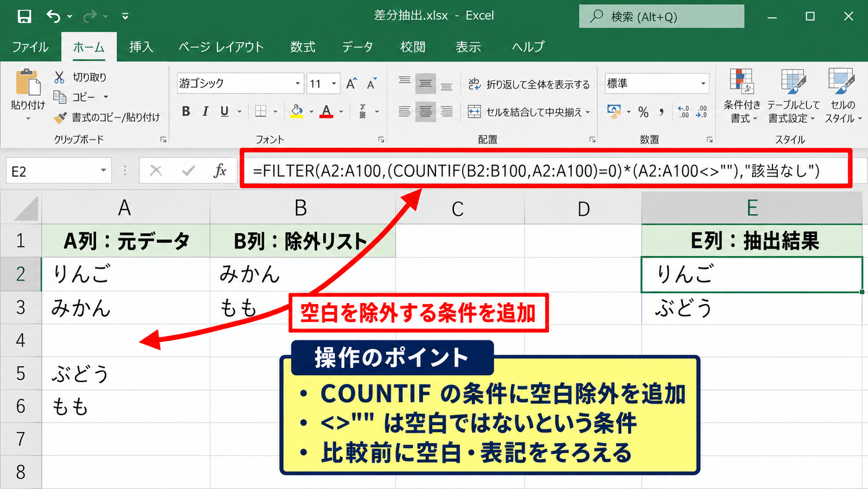This screenshot has width=868, height=489.
Task: Click the Paste clipboard icon
Action: pyautogui.click(x=28, y=83)
